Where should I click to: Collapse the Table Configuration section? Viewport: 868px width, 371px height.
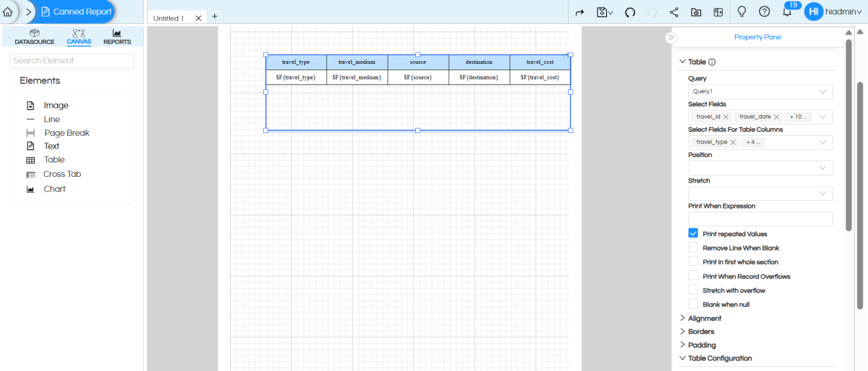716,359
